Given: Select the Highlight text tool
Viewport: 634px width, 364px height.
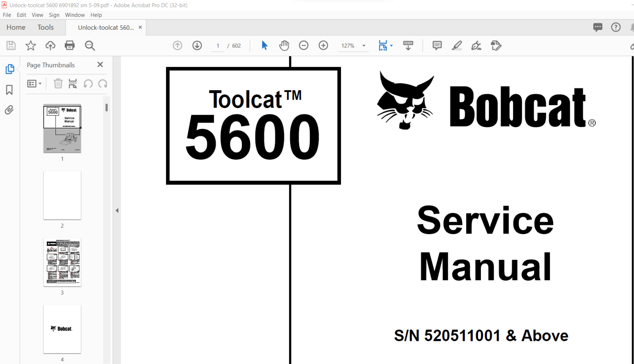Looking at the screenshot, I should (457, 46).
